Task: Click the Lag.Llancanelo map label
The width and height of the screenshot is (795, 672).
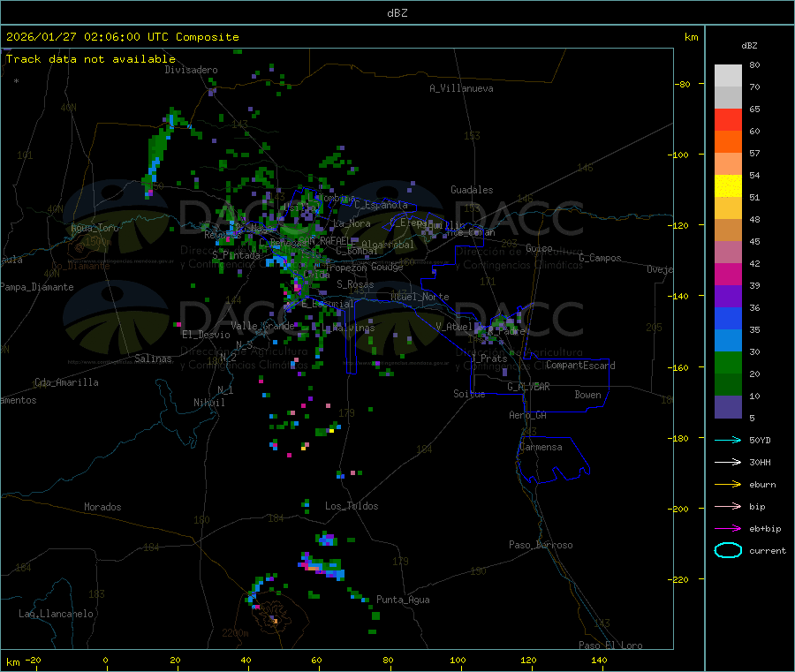Action: pos(56,614)
